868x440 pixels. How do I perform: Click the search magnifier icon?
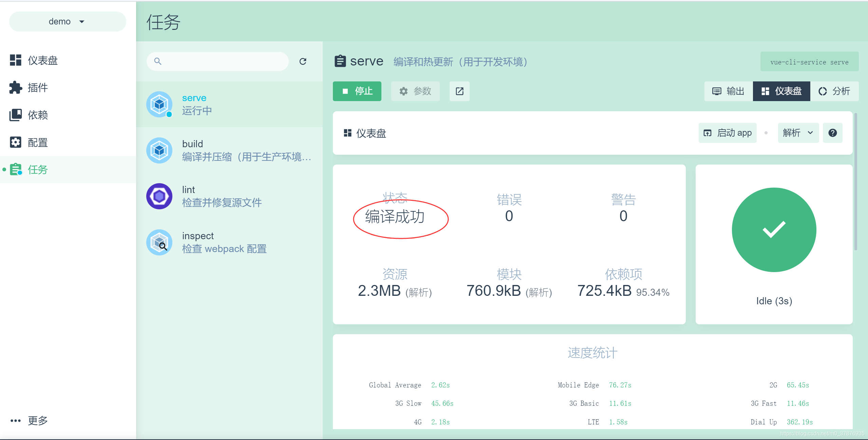click(158, 61)
